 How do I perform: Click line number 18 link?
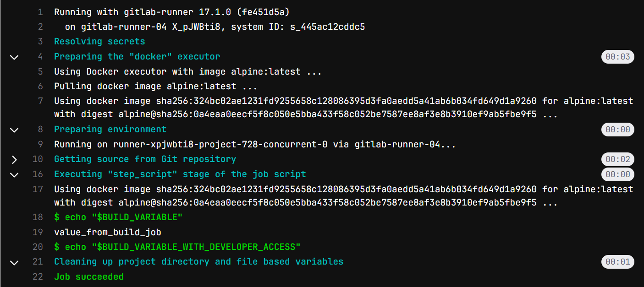point(38,217)
